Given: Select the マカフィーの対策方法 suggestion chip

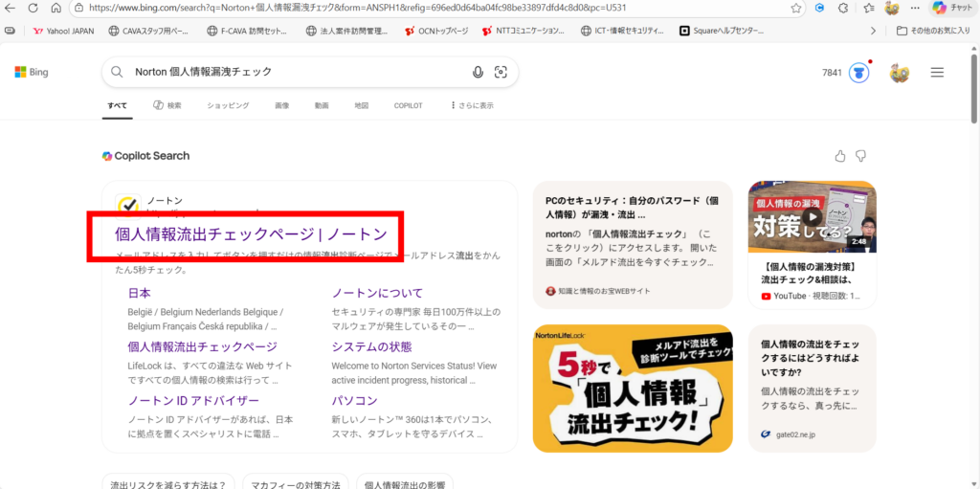Looking at the screenshot, I should tap(296, 484).
